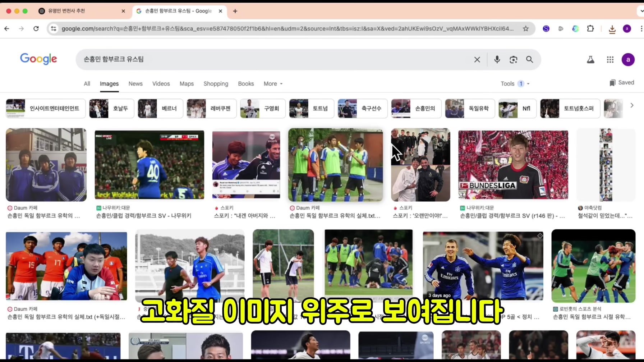Select the 토트넘홋스퍼 filter chip

pyautogui.click(x=570, y=109)
